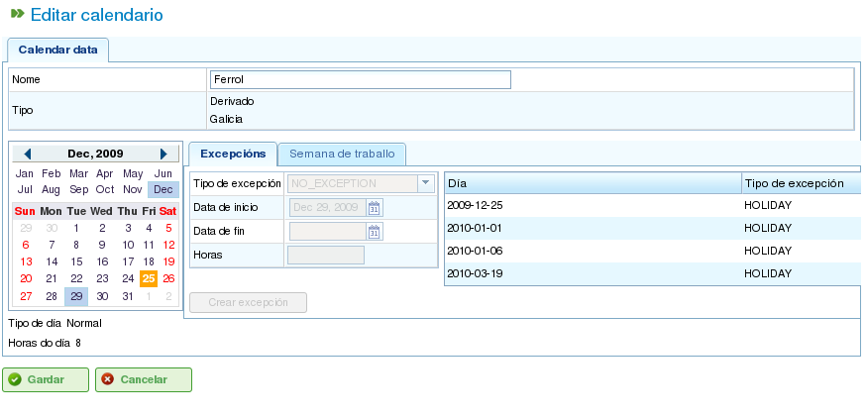Pick Jul in the month grid
The image size is (868, 417).
point(26,189)
